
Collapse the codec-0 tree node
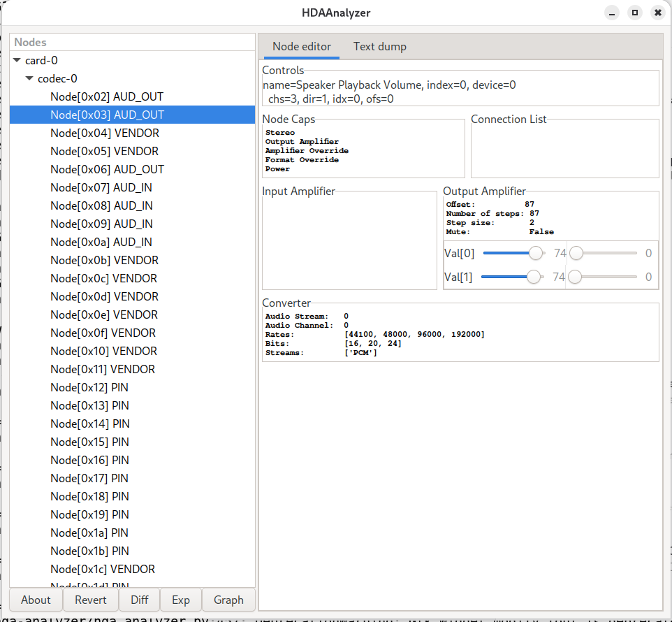pos(30,79)
